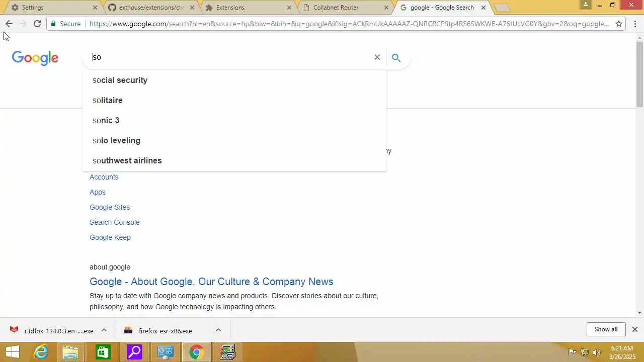Open Action Center flag icon
This screenshot has width=644, height=362.
click(x=572, y=352)
